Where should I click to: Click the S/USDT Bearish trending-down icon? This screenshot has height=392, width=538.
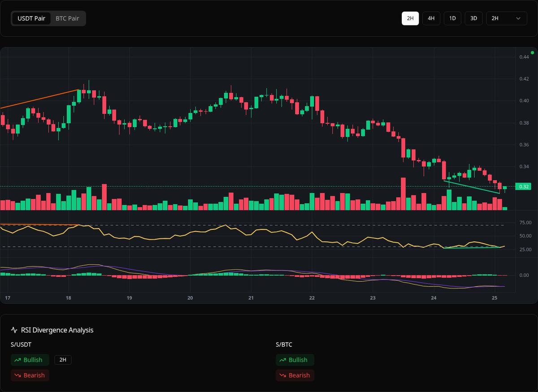(18, 375)
